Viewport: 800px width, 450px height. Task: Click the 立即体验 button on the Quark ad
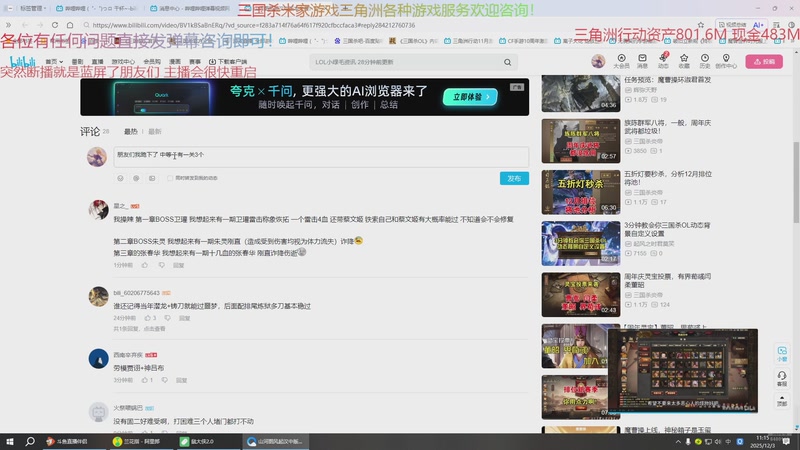click(x=470, y=96)
